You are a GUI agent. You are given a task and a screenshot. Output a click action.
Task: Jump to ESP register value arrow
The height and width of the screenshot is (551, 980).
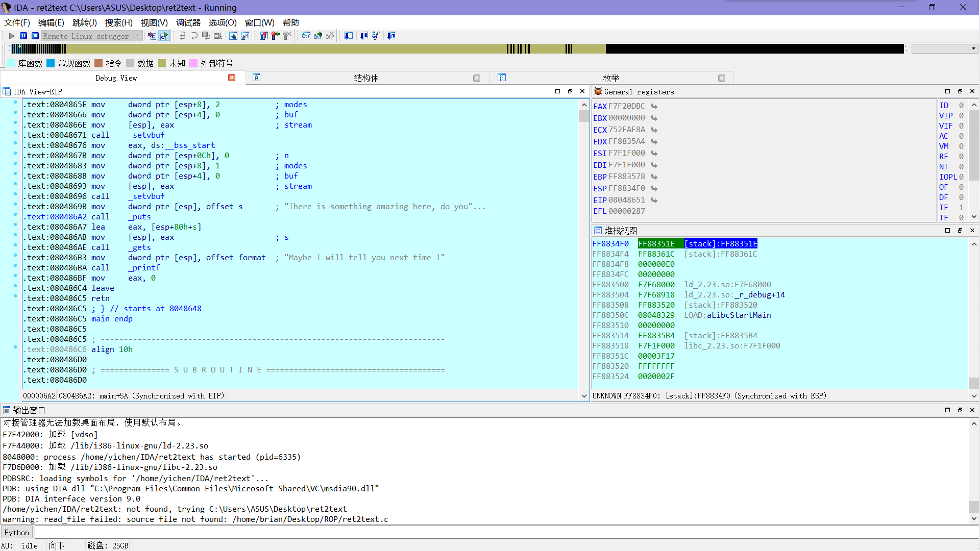click(654, 188)
